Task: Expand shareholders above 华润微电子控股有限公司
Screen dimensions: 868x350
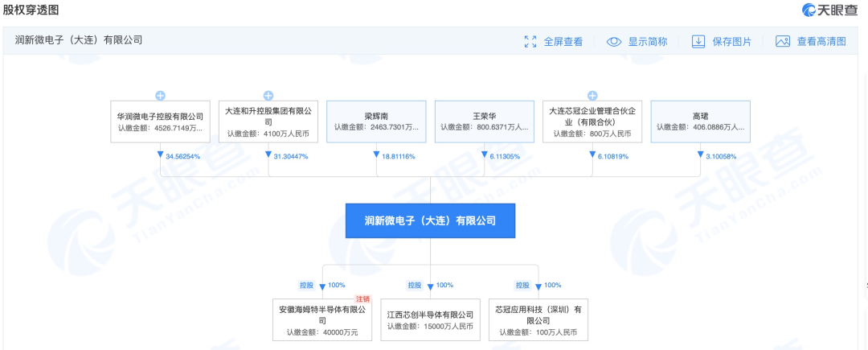Action: 160,96
